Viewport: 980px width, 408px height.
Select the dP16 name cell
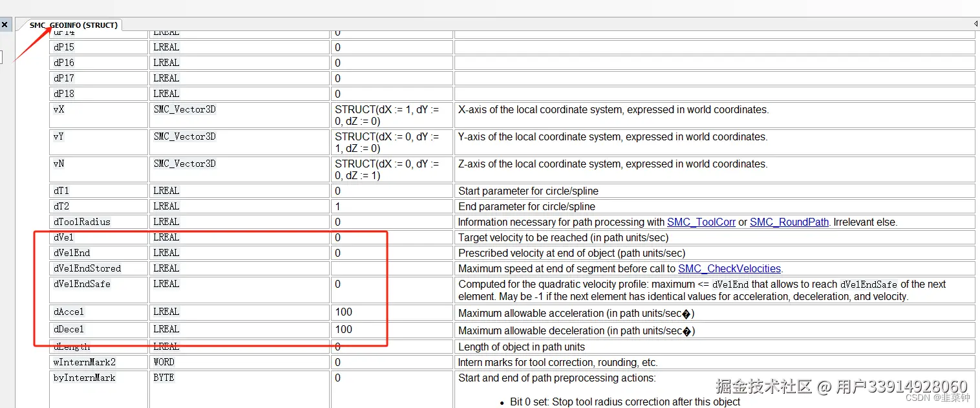pyautogui.click(x=99, y=63)
